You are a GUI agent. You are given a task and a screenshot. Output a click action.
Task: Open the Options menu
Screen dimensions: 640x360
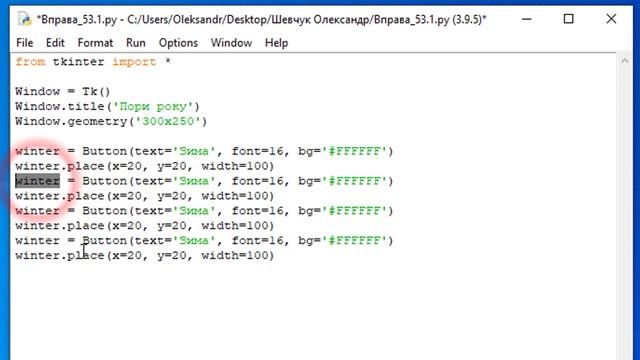point(178,43)
